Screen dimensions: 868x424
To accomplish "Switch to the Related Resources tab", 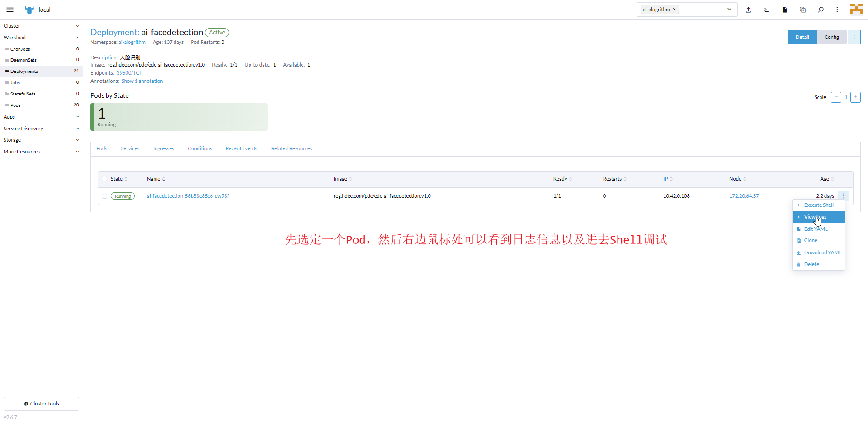I will [292, 148].
